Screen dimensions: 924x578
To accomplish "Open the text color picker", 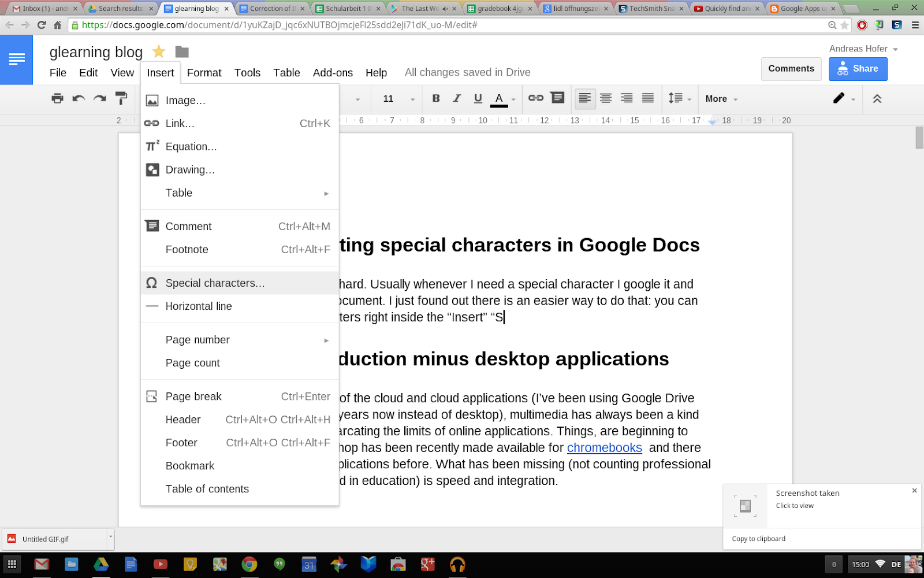I will (x=502, y=99).
